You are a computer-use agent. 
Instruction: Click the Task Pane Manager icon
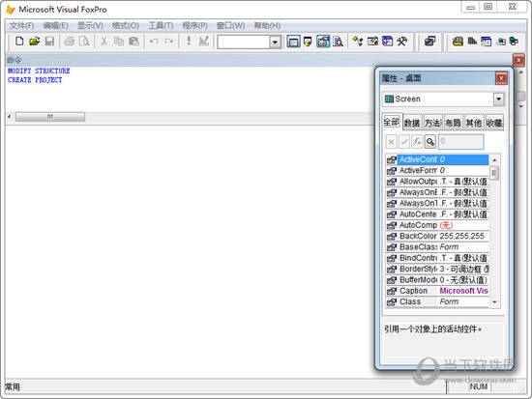click(x=388, y=42)
